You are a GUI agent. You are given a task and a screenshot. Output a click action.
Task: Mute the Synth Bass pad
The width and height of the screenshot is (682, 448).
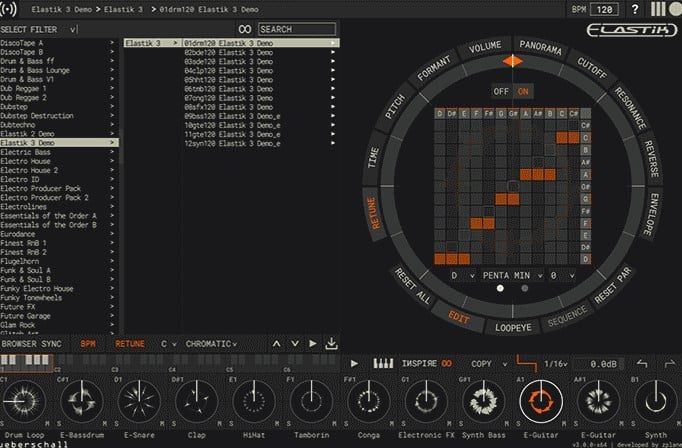coord(507,423)
